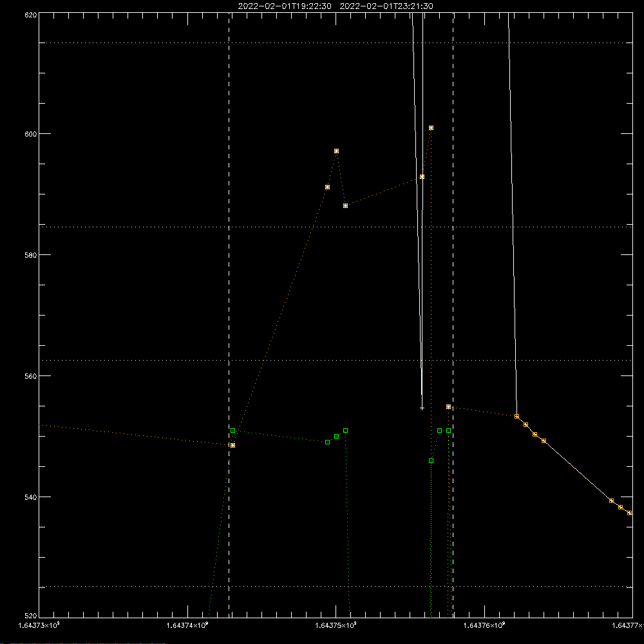The image size is (644, 644).
Task: Pick green square near 551 at left dashed line
Action: [233, 430]
